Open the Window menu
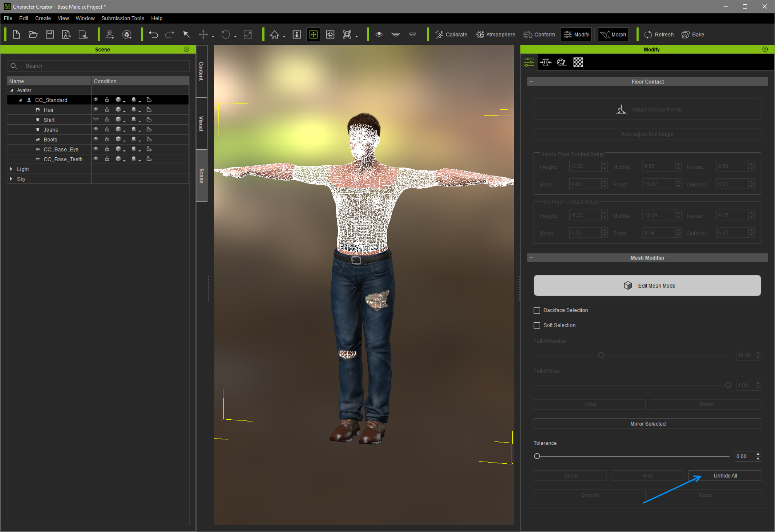This screenshot has width=775, height=532. tap(85, 18)
